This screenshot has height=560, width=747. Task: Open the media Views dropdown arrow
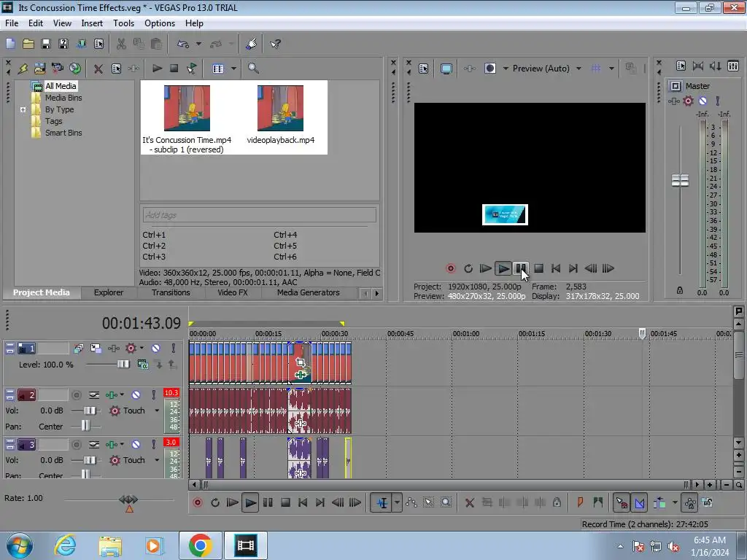click(x=233, y=69)
